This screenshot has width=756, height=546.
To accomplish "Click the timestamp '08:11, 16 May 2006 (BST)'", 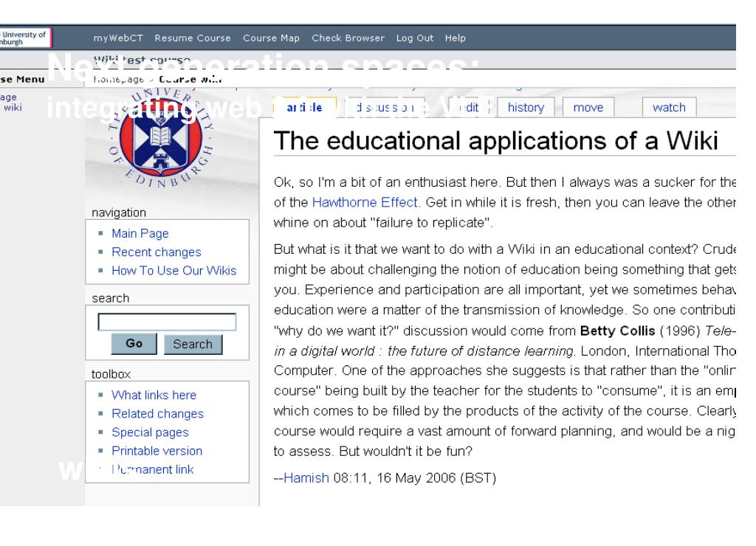I will (x=415, y=478).
